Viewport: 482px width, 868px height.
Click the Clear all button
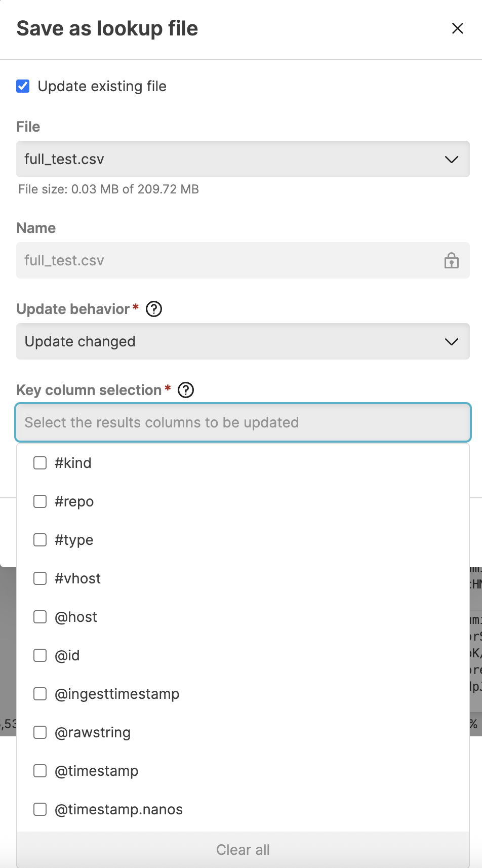tap(243, 849)
